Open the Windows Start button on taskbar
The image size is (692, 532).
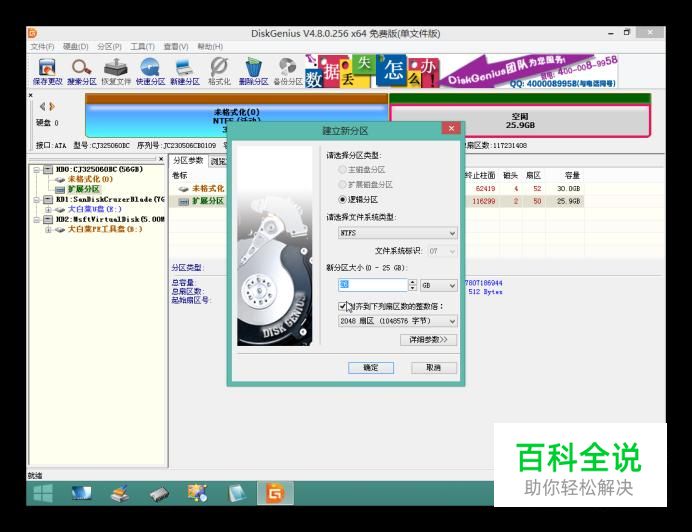tap(43, 493)
